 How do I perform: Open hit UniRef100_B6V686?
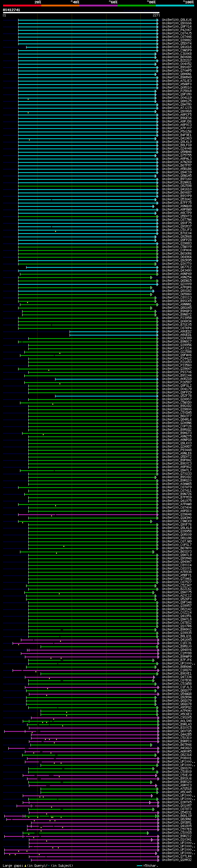tap(176, 57)
